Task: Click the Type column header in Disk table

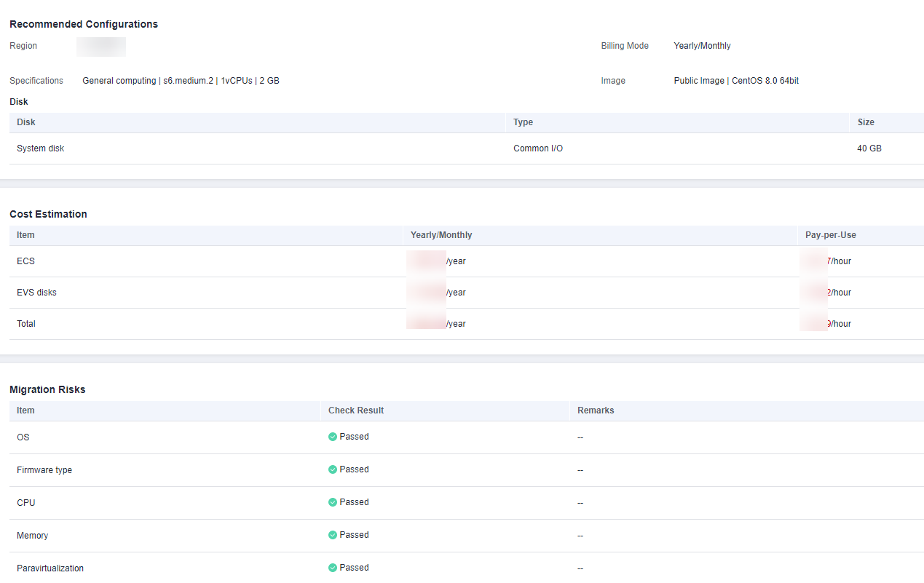Action: pos(523,122)
